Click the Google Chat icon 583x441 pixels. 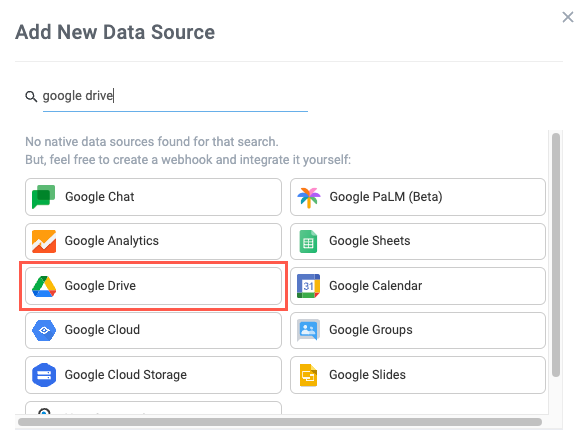[44, 197]
